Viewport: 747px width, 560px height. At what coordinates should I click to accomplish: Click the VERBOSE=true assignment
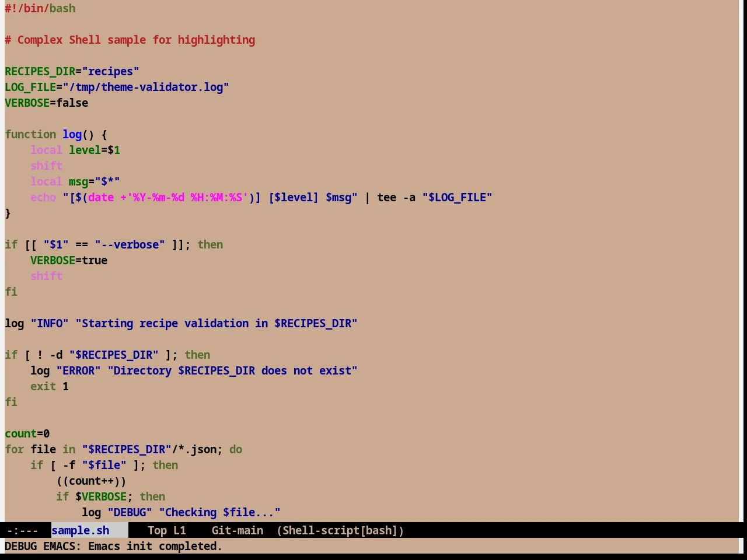click(x=69, y=260)
